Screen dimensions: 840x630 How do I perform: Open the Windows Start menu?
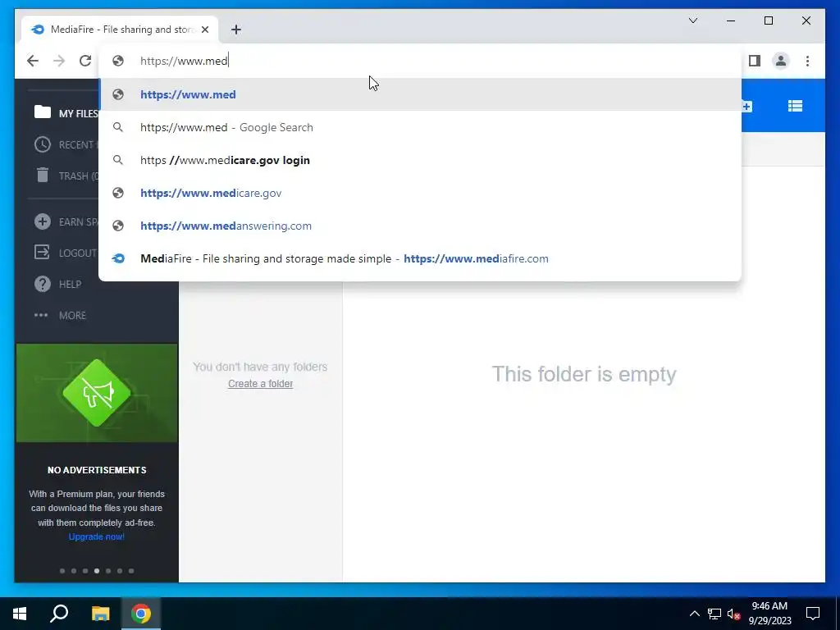pos(20,614)
